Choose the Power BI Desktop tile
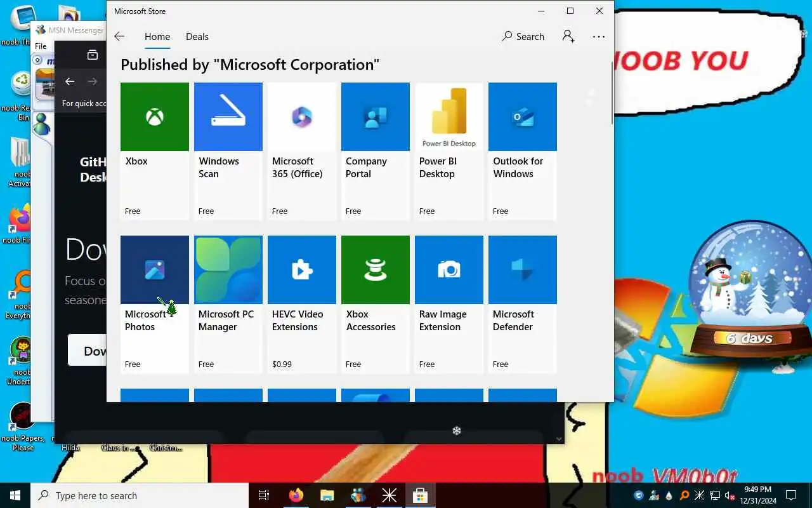 point(449,151)
